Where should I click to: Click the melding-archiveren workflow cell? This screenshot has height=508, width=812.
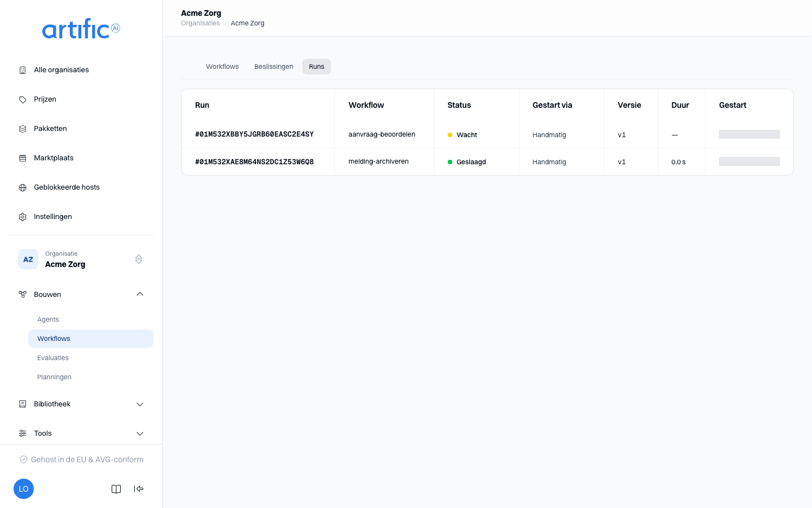[378, 161]
